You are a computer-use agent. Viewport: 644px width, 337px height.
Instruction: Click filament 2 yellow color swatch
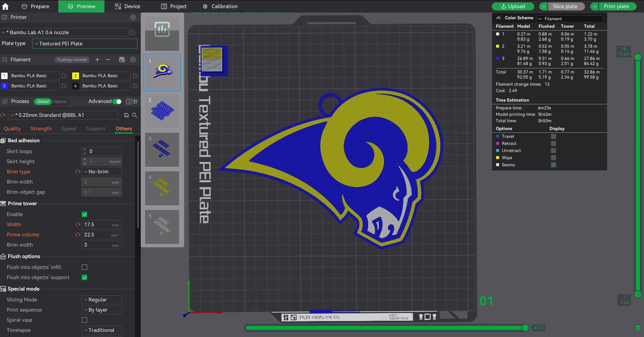(75, 76)
